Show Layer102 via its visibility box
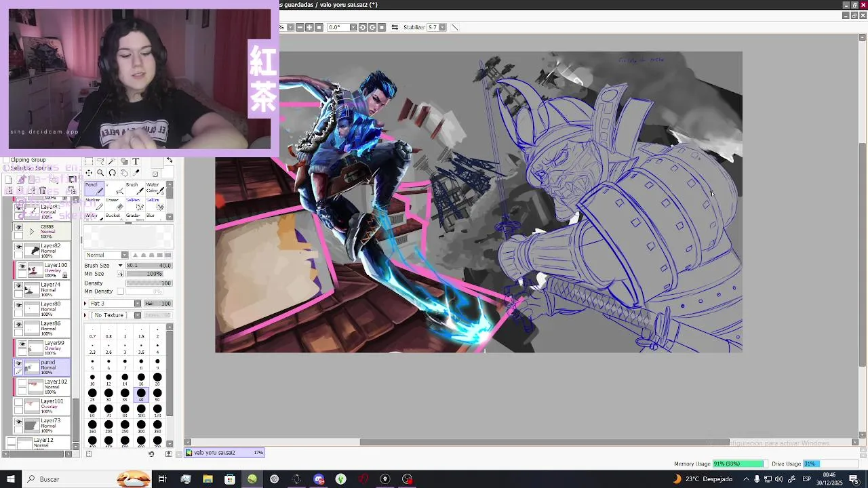 [22, 384]
